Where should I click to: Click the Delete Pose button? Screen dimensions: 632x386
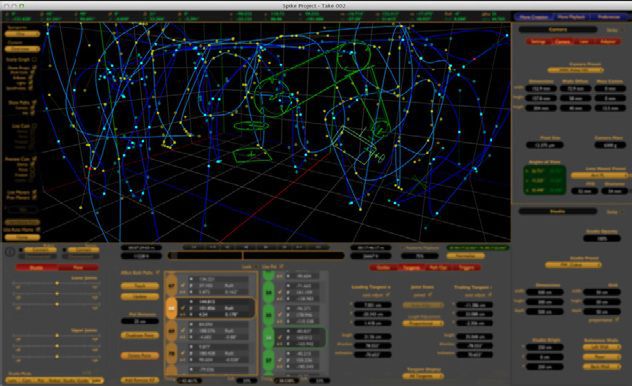click(x=140, y=356)
